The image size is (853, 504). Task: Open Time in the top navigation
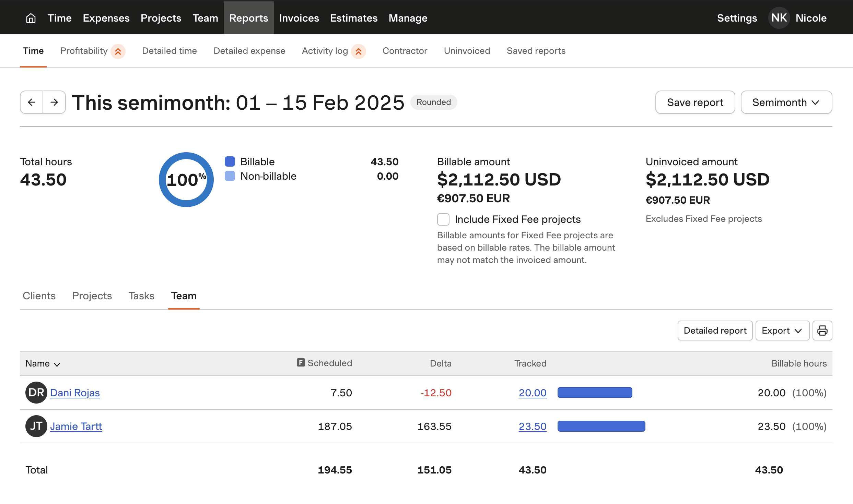[60, 18]
